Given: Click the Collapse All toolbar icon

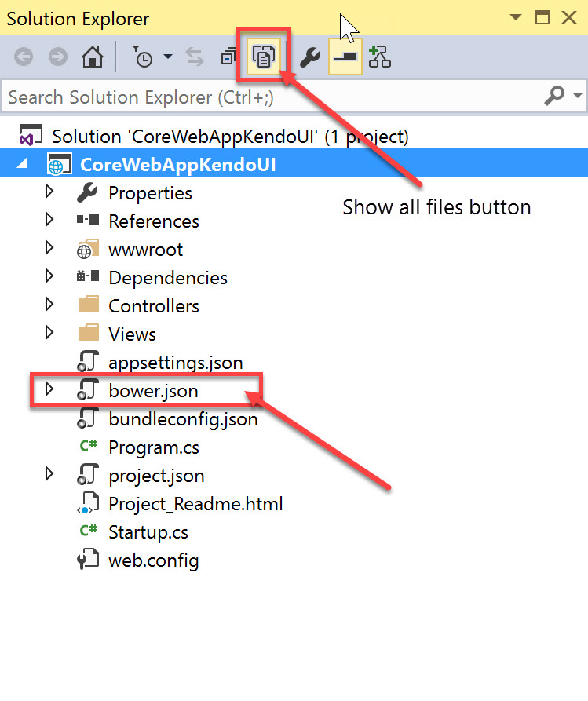Looking at the screenshot, I should (x=228, y=57).
